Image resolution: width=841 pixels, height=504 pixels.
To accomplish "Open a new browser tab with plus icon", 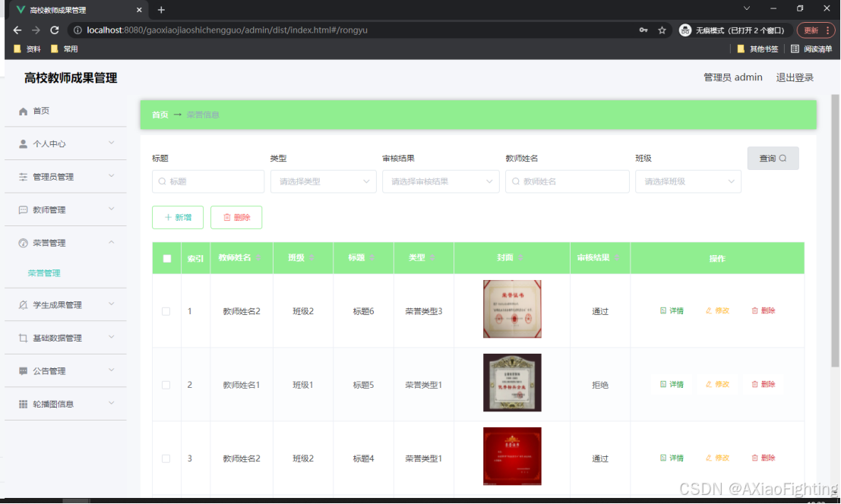I will pos(161,10).
